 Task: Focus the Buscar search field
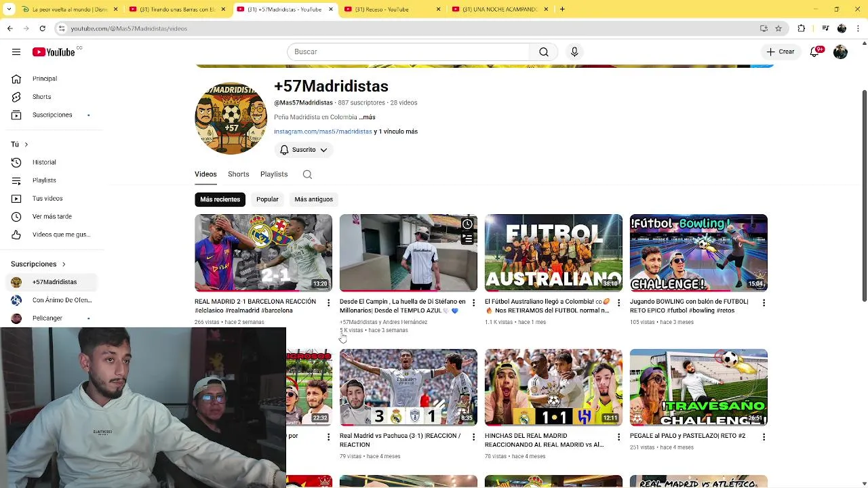point(408,52)
